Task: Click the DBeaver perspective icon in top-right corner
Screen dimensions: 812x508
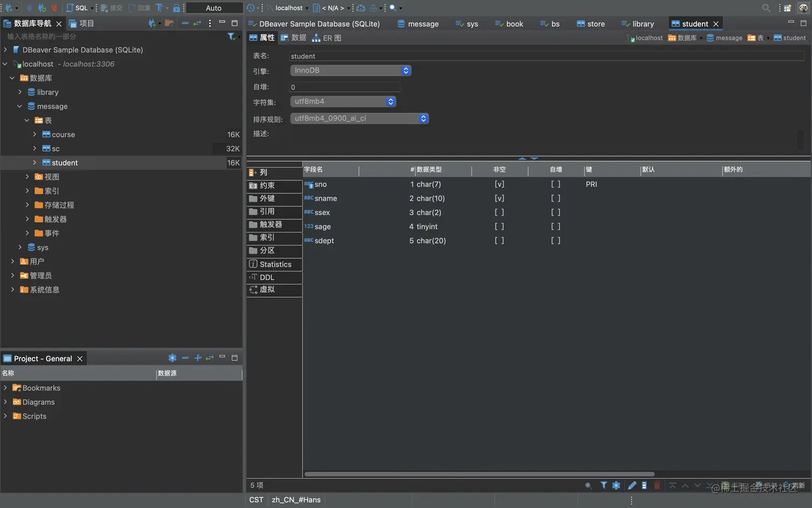Action: pos(803,8)
